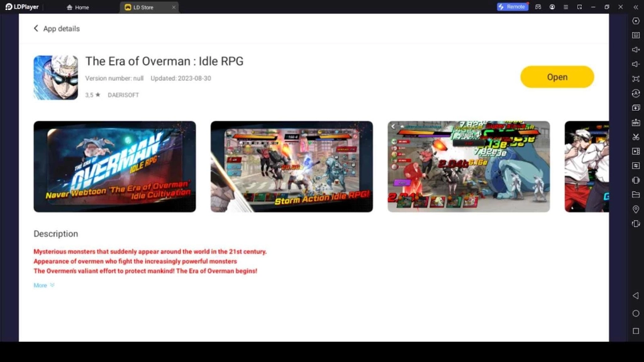The image size is (644, 362).
Task: Open virtual location pin icon
Action: (636, 209)
